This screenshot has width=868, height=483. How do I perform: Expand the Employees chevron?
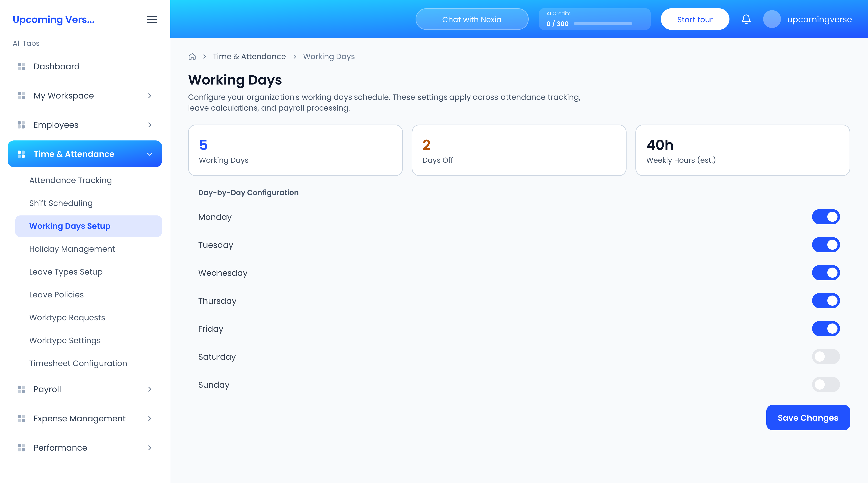point(150,125)
